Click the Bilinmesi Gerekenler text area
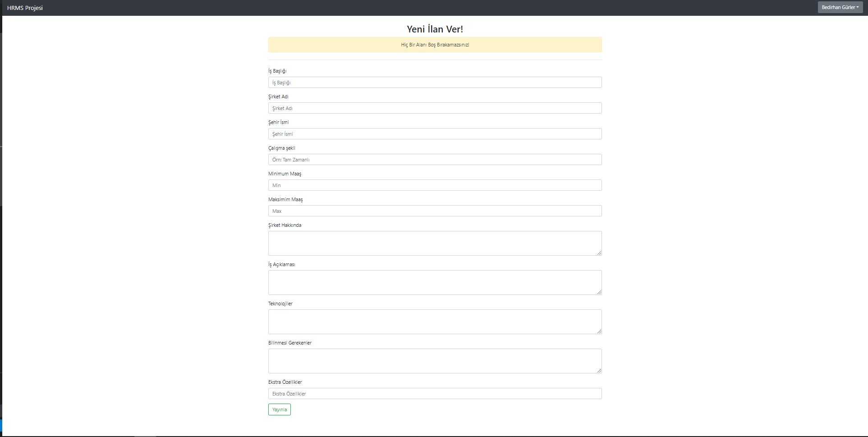868x437 pixels. point(434,361)
